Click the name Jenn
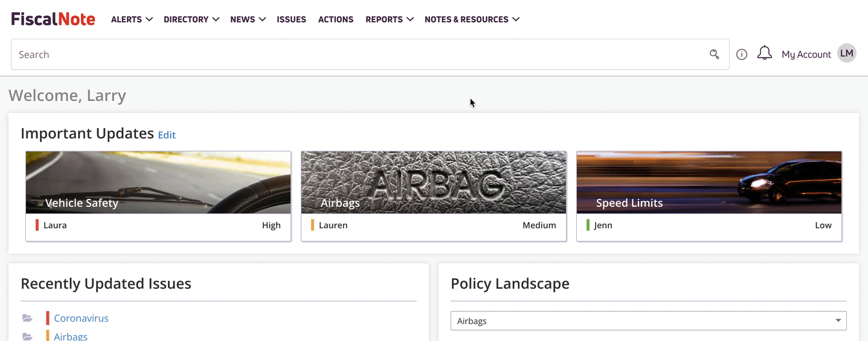Screen dimensions: 868x341 603,226
